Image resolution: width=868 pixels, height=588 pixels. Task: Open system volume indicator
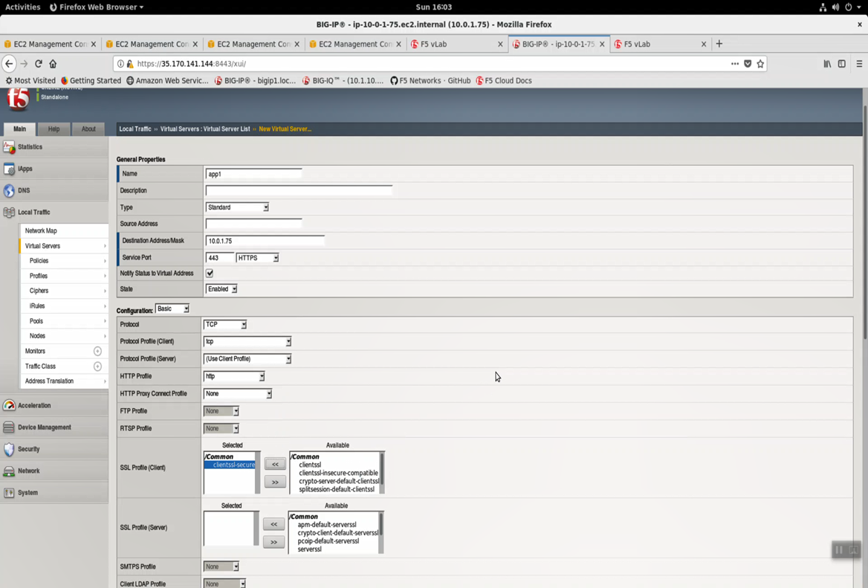click(835, 7)
